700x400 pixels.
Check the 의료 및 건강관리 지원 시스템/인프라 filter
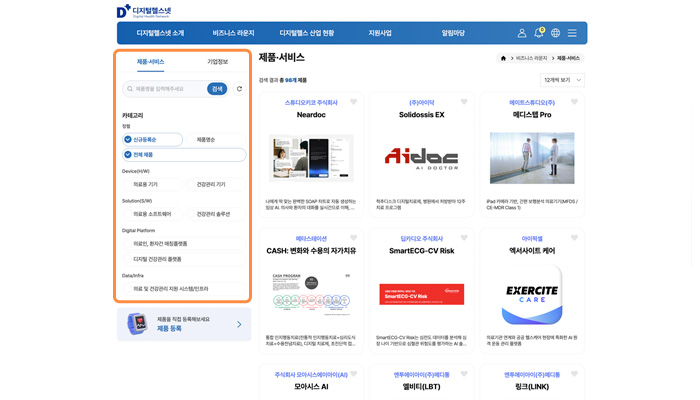(x=184, y=289)
